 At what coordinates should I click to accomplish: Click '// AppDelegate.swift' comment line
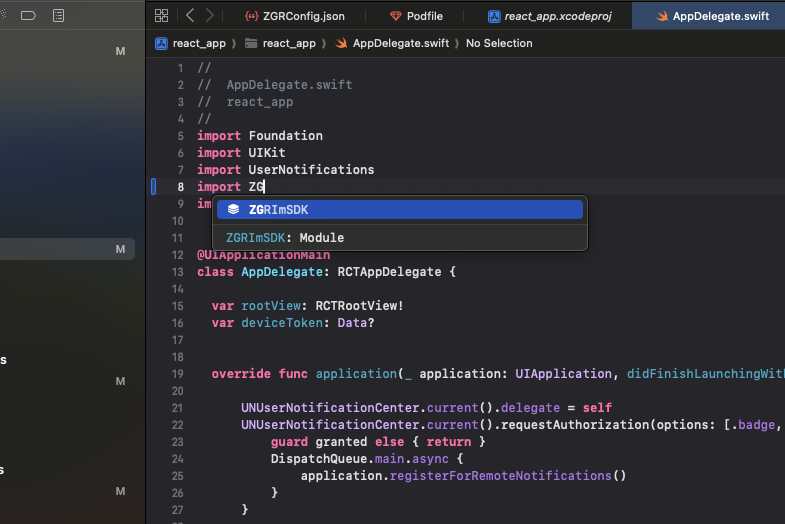275,85
